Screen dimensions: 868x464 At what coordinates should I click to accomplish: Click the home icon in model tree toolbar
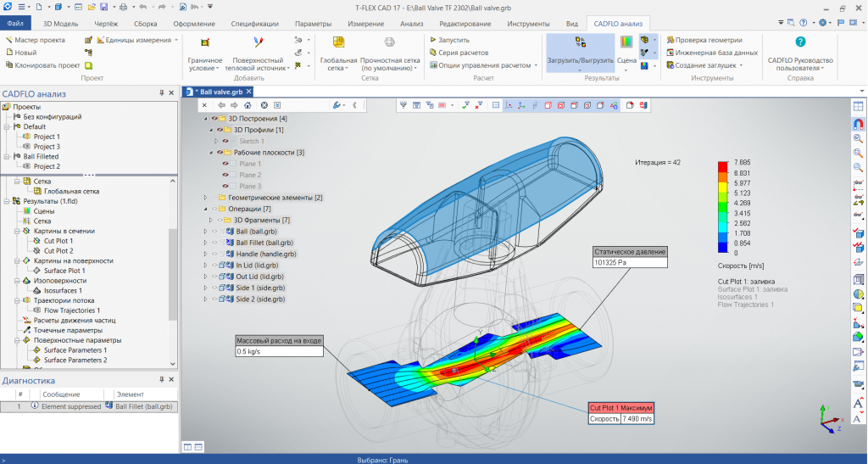248,105
